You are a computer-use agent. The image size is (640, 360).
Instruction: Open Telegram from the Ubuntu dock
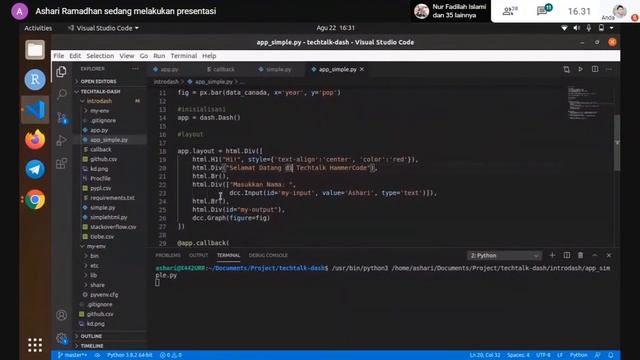(35, 169)
